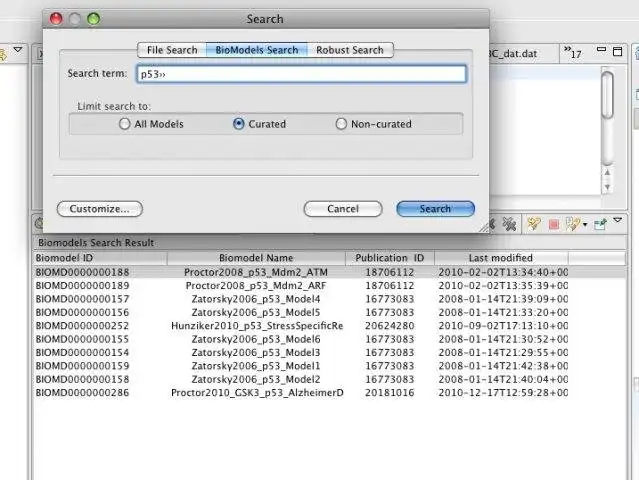Click model name Zatorsky2006_p53_Model3
Screen dimensions: 639x480
click(256, 352)
